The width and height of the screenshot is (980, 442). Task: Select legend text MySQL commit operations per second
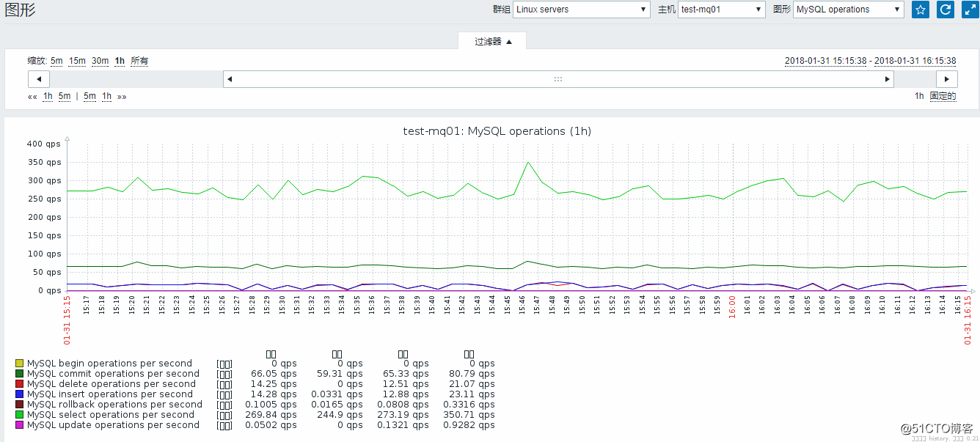pos(113,374)
